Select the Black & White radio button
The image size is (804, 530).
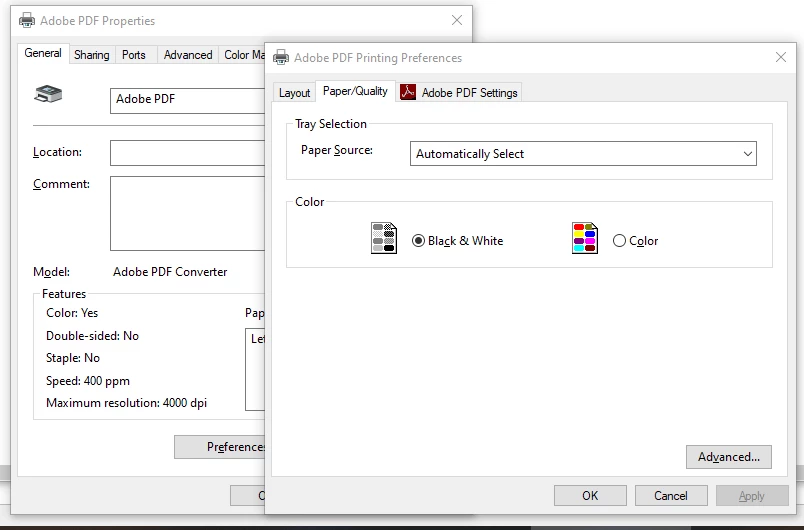[x=418, y=240]
